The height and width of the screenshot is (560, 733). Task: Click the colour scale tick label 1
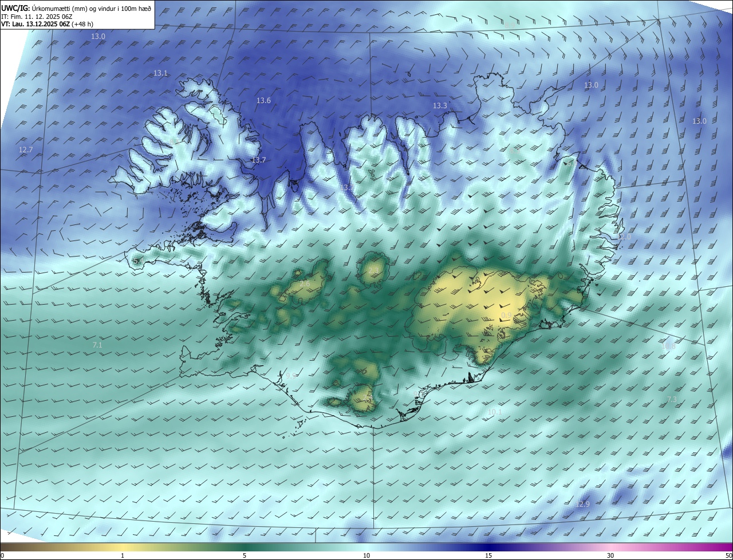pos(123,555)
